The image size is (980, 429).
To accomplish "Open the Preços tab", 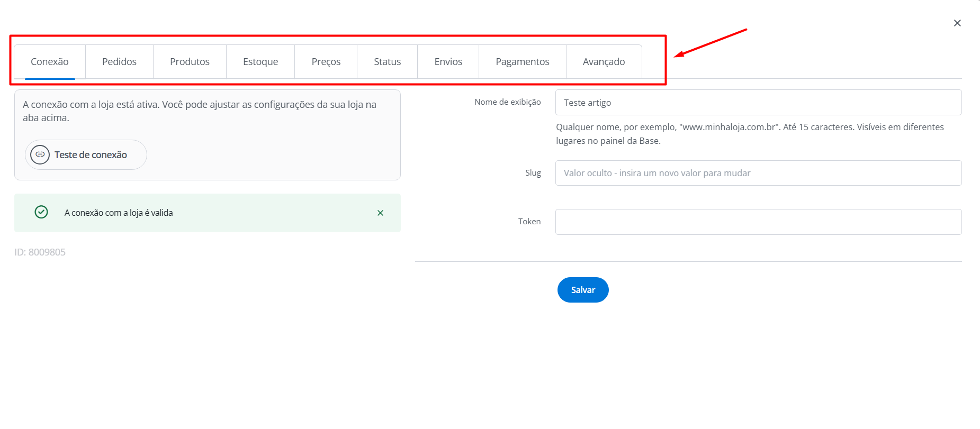I will click(x=326, y=62).
